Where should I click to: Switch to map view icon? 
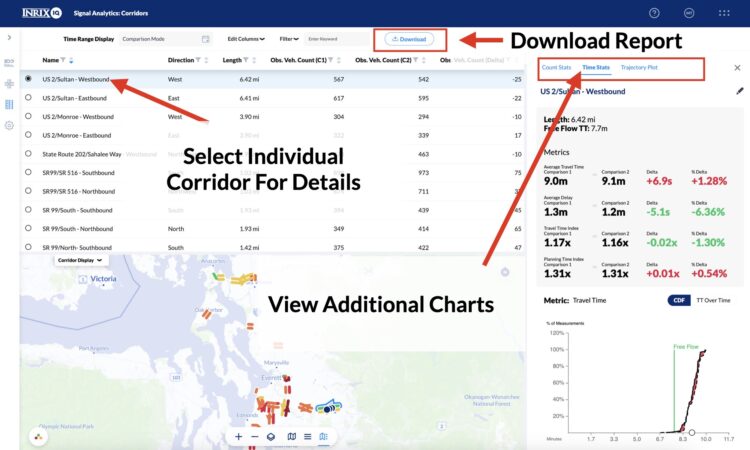(x=291, y=437)
